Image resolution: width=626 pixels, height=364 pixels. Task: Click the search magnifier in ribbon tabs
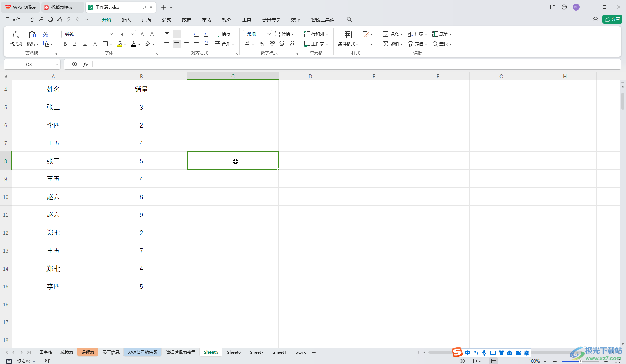click(349, 19)
